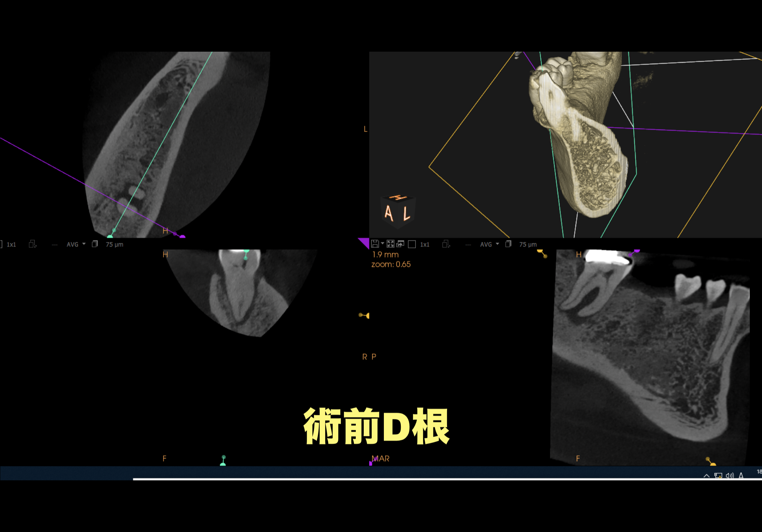Click the 1.9 mm slice thickness text
The width and height of the screenshot is (762, 532).
(x=385, y=255)
